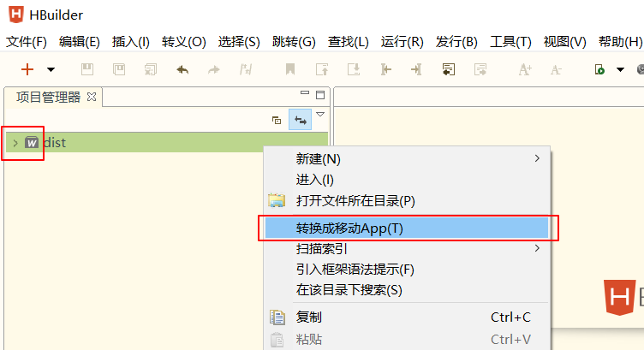Collapse all in project manager
The width and height of the screenshot is (644, 350).
pos(277,120)
